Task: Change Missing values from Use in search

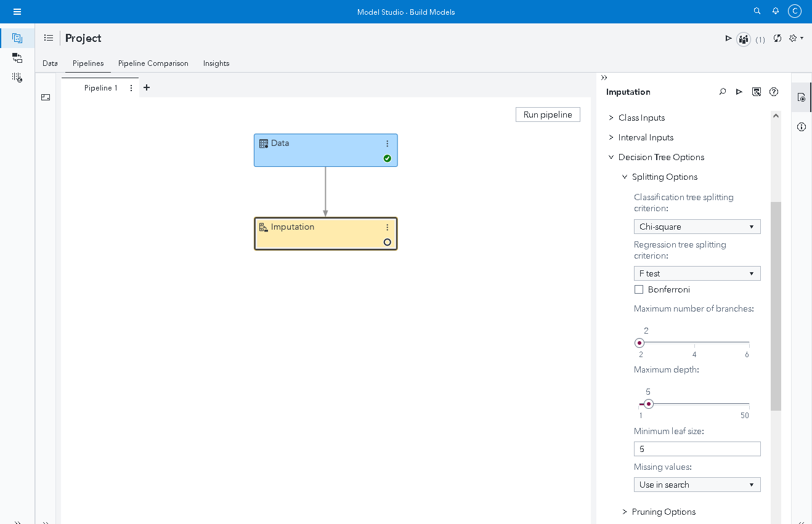Action: [697, 485]
